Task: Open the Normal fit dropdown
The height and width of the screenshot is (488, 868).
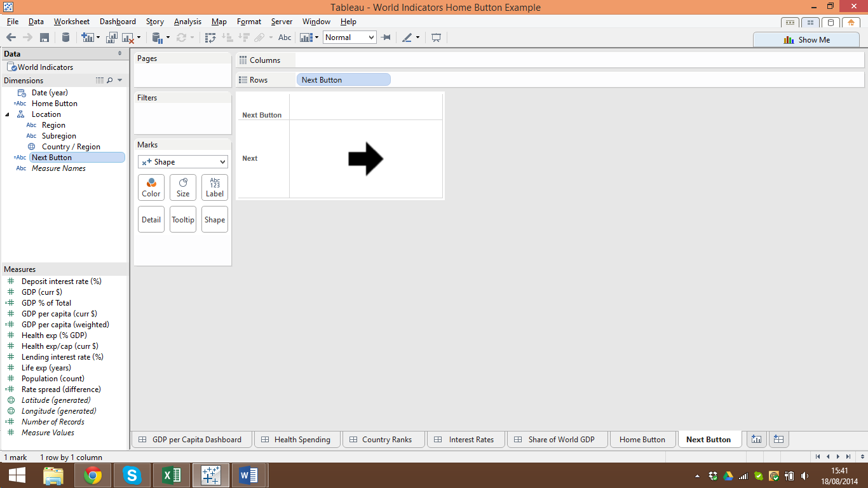Action: 349,37
